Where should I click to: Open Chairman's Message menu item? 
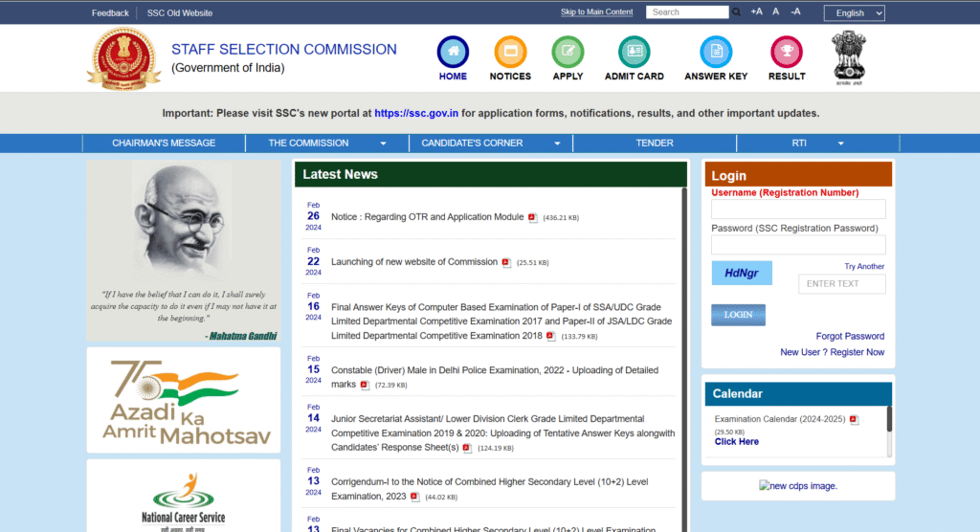click(x=164, y=144)
